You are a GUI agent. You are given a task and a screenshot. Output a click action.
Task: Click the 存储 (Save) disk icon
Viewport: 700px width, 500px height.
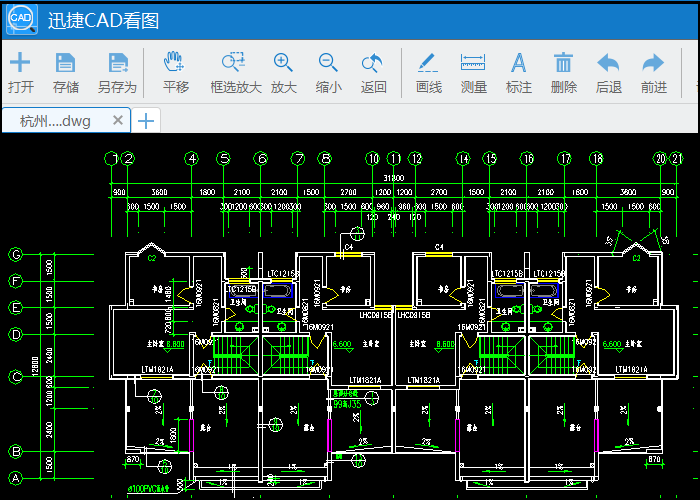coord(66,72)
